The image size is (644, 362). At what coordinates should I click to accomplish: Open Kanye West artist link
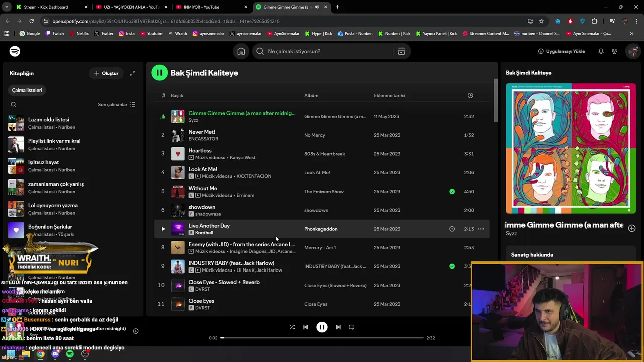pos(243,157)
